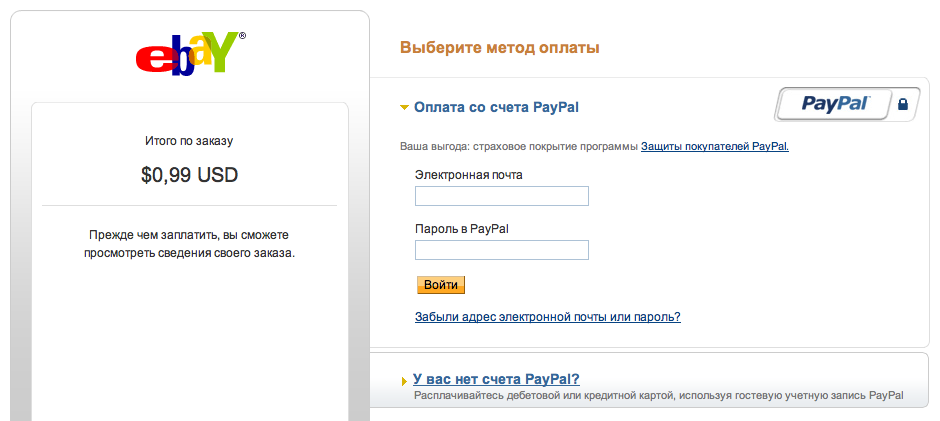Viewport: 940px width, 421px height.
Task: Focus the "Электронная почта" email field
Action: pyautogui.click(x=501, y=196)
